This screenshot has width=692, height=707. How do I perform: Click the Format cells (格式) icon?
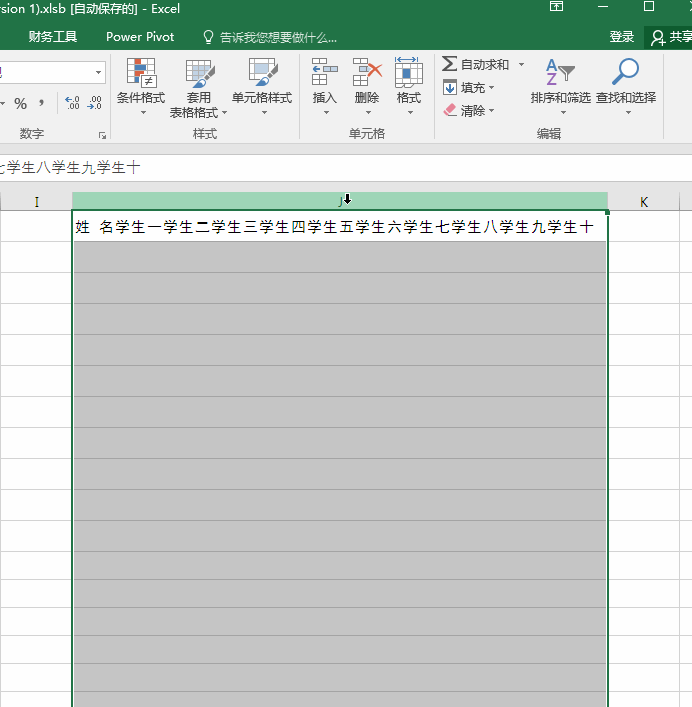click(x=408, y=72)
